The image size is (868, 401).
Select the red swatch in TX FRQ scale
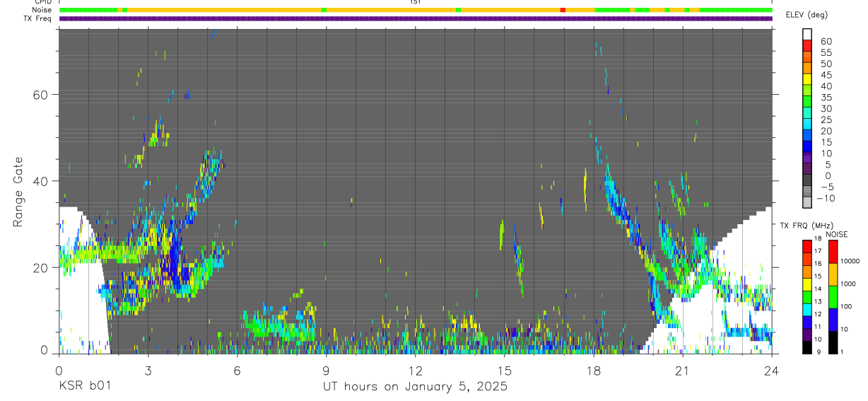(807, 245)
